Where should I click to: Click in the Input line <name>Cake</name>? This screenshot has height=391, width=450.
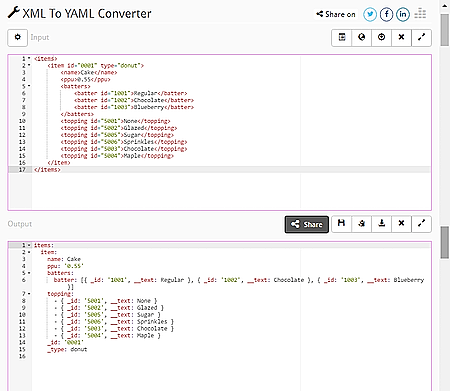(89, 73)
